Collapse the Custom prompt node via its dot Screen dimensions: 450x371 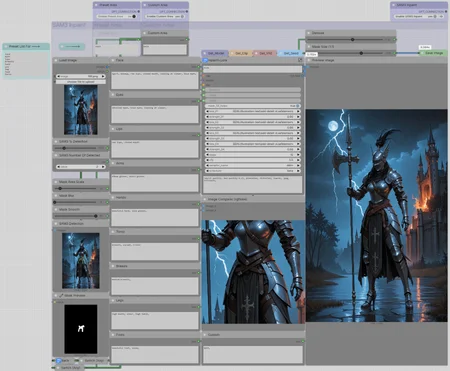click(205, 334)
